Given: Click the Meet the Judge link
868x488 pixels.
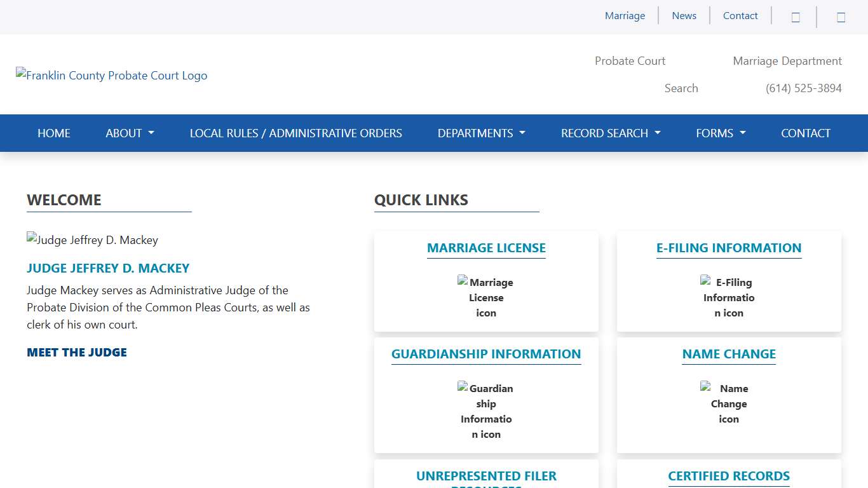Looking at the screenshot, I should pyautogui.click(x=77, y=353).
